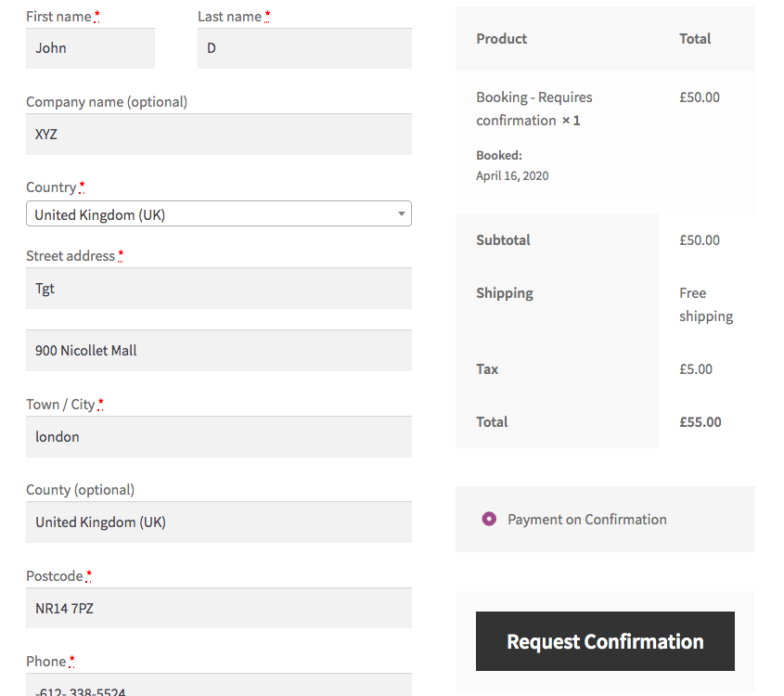
Task: Click the address field with 900 Nicollet Mall
Action: coord(219,351)
